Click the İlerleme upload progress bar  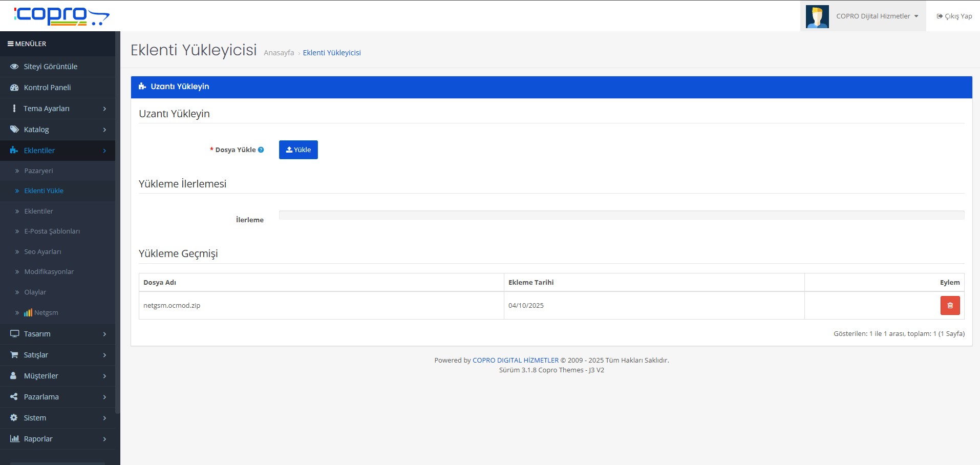click(621, 215)
